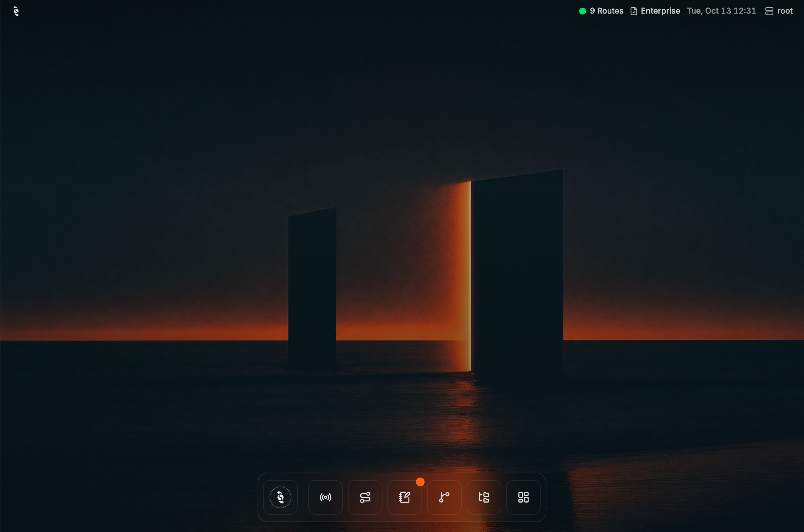Click the server icon beside root

(769, 11)
